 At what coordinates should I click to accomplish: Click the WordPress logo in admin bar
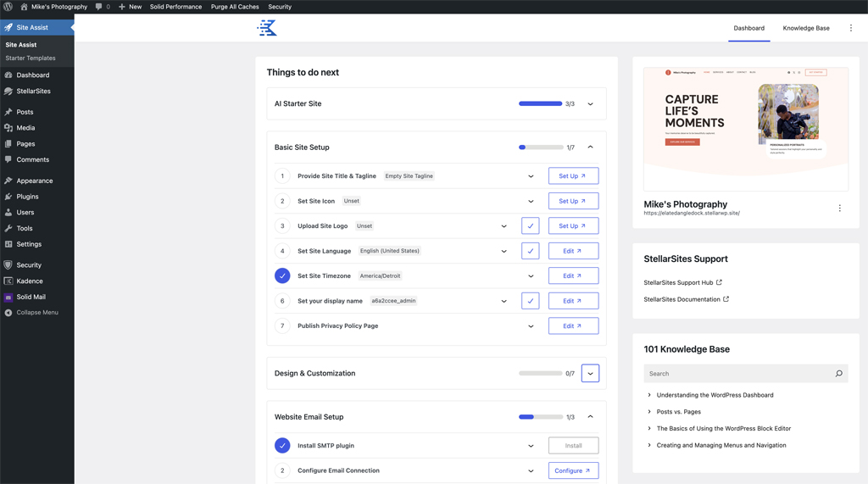click(x=8, y=7)
